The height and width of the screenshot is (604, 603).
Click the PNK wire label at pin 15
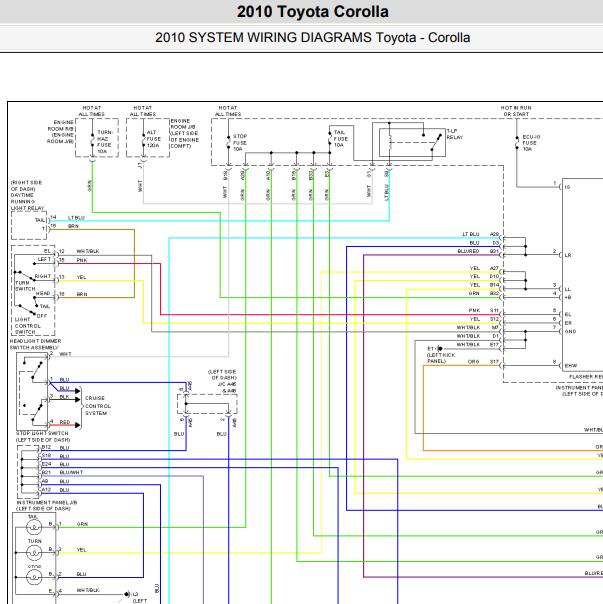coord(82,260)
